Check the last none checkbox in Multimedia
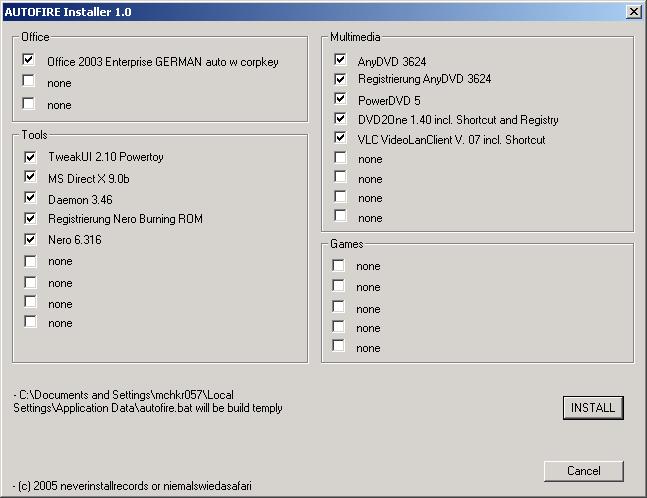 coord(340,215)
